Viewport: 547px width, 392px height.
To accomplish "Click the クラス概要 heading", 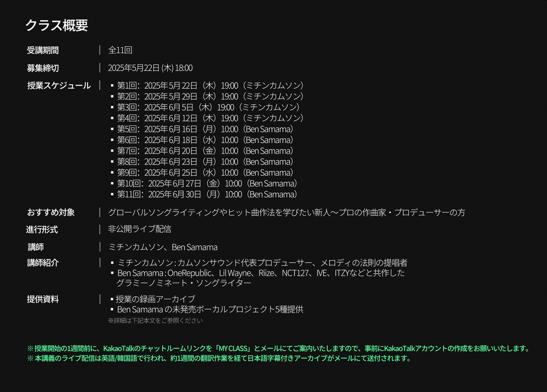I will pyautogui.click(x=57, y=25).
